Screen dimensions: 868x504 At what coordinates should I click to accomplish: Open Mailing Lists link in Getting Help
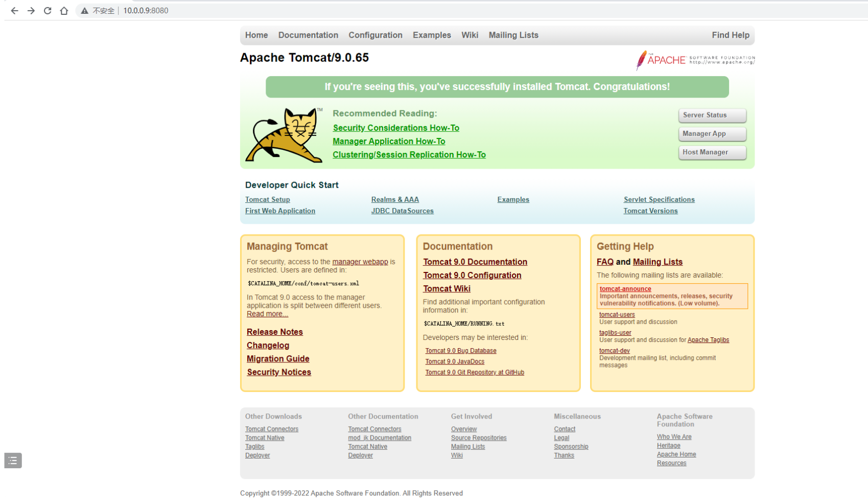pos(658,262)
